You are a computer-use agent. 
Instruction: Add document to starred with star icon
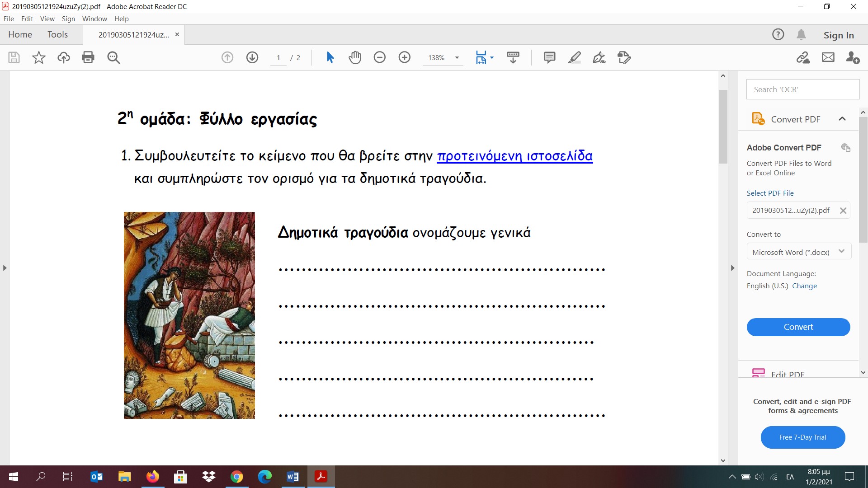[x=39, y=57]
